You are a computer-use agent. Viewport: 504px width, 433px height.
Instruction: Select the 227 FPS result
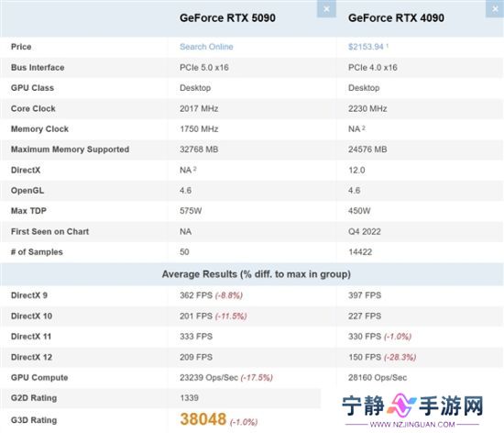[365, 316]
